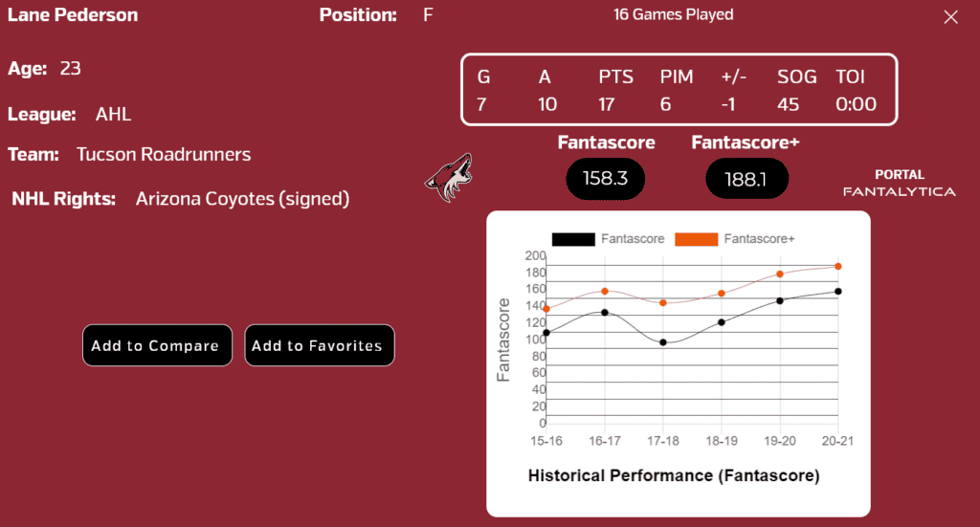Screen dimensions: 980x527
Task: Close the Lane Pederson player card
Action: pyautogui.click(x=950, y=17)
